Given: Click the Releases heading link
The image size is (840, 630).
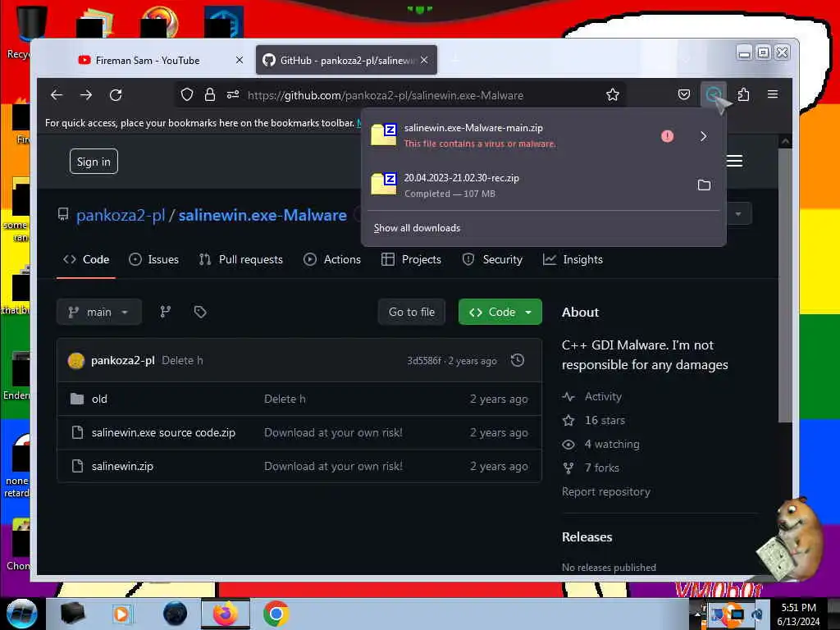Looking at the screenshot, I should (587, 537).
